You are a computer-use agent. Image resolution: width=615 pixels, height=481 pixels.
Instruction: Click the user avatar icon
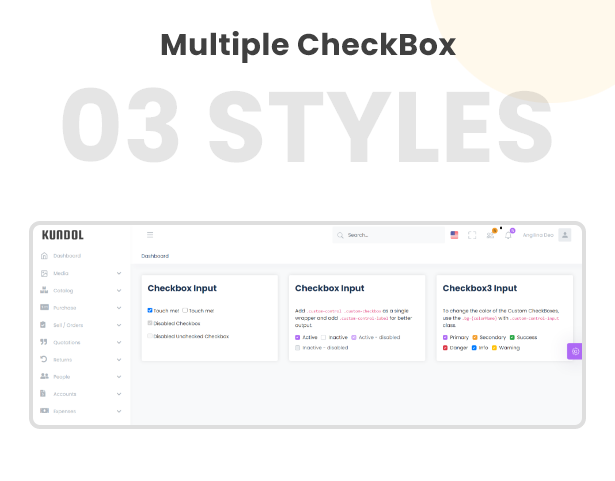565,235
